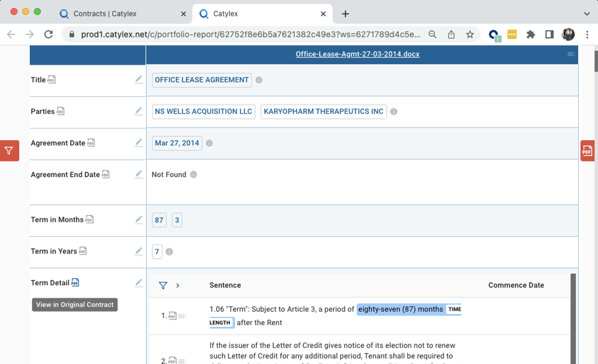Open a new browser tab
Image resolution: width=598 pixels, height=364 pixels.
pyautogui.click(x=345, y=14)
